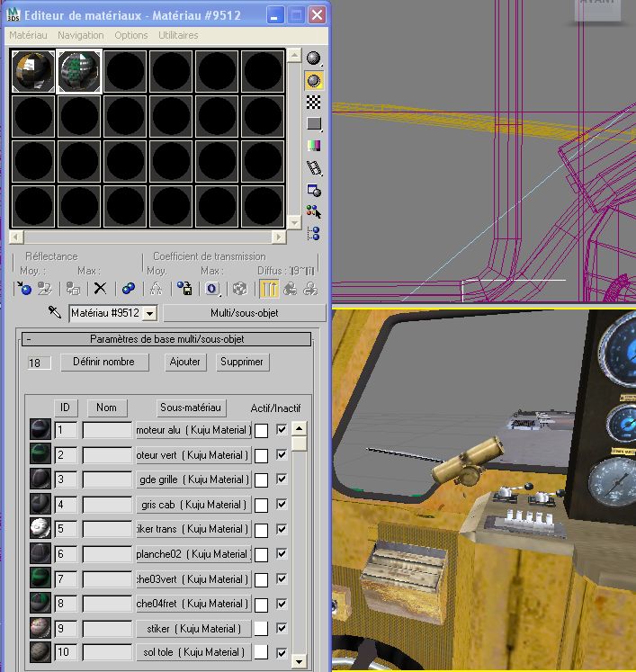Open the Utilitaires menu

pyautogui.click(x=178, y=35)
